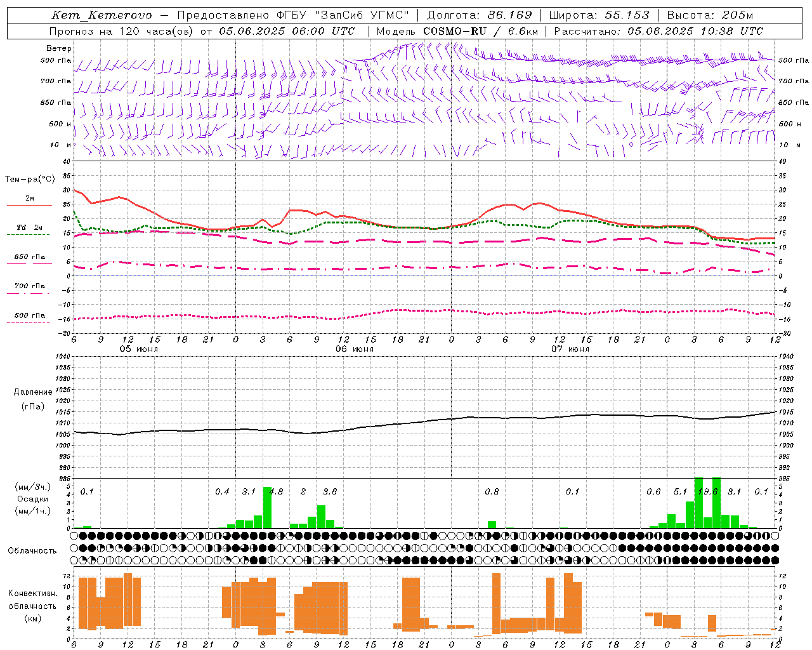Click the Давление panel label
Image resolution: width=812 pixels, height=650 pixels.
click(33, 392)
